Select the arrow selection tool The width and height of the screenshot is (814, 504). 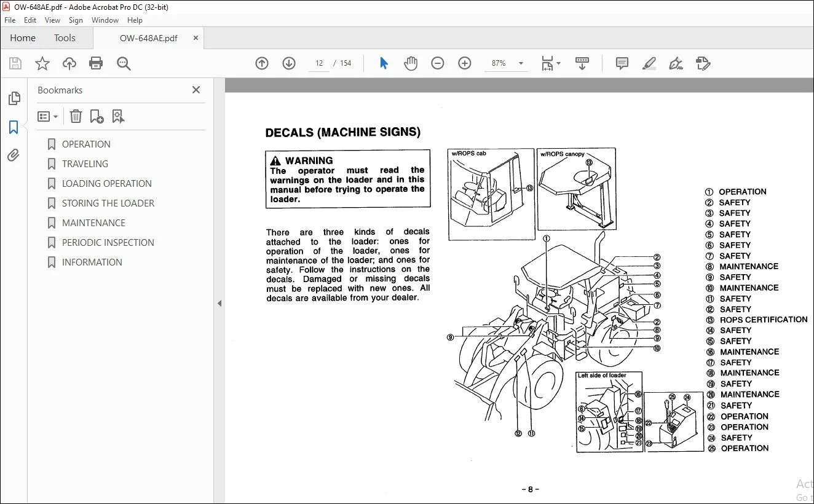coord(384,63)
